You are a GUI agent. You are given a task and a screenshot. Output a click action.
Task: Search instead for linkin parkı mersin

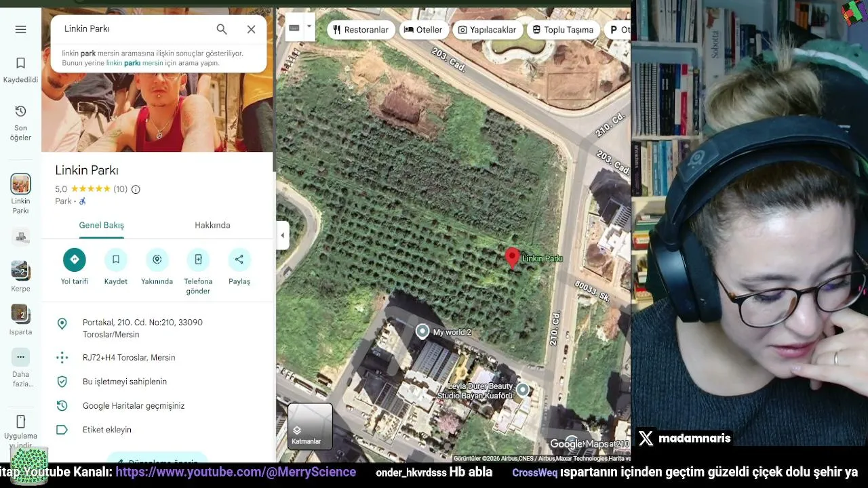pyautogui.click(x=134, y=63)
